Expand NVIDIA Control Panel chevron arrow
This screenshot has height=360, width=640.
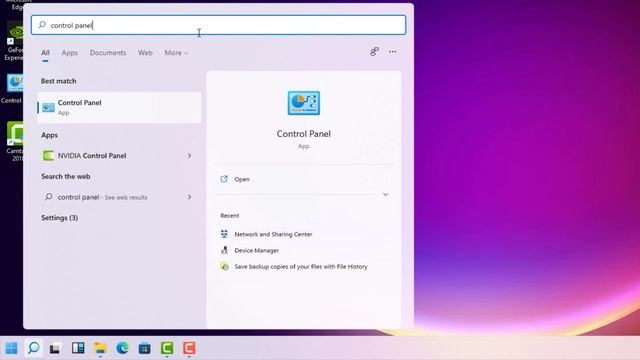(x=189, y=156)
